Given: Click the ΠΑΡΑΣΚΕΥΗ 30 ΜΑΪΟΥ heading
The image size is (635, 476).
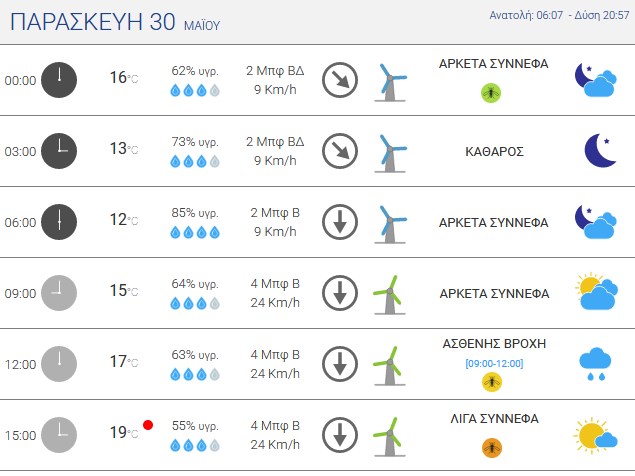Looking at the screenshot, I should [115, 22].
